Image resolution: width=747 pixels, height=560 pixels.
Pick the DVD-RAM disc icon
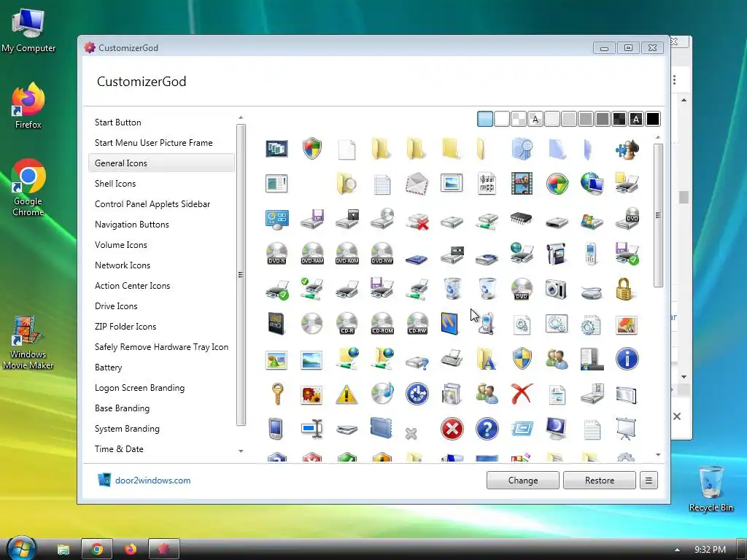pyautogui.click(x=312, y=254)
